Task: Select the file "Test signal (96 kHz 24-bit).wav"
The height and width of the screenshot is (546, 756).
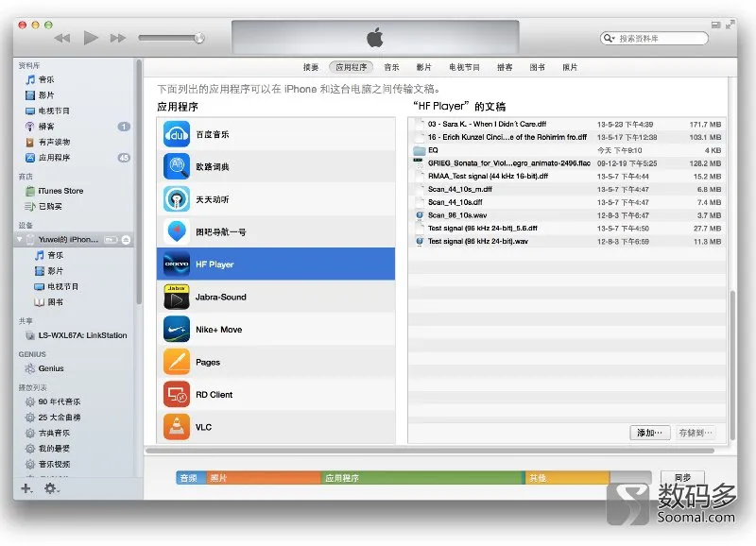Action: tap(567, 242)
